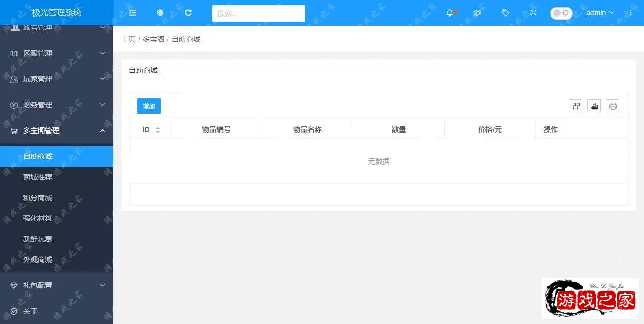Click the 主页 breadcrumb link

[x=128, y=39]
